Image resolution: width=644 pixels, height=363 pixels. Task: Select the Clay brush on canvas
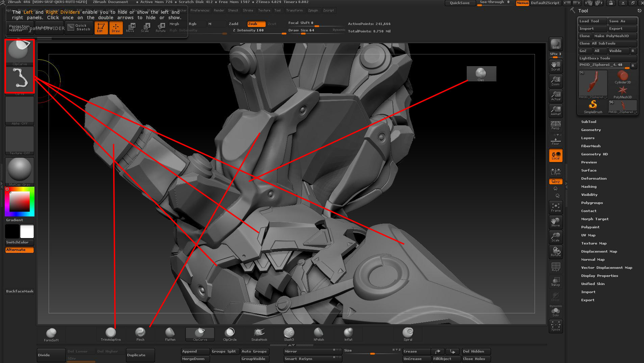pos(481,74)
